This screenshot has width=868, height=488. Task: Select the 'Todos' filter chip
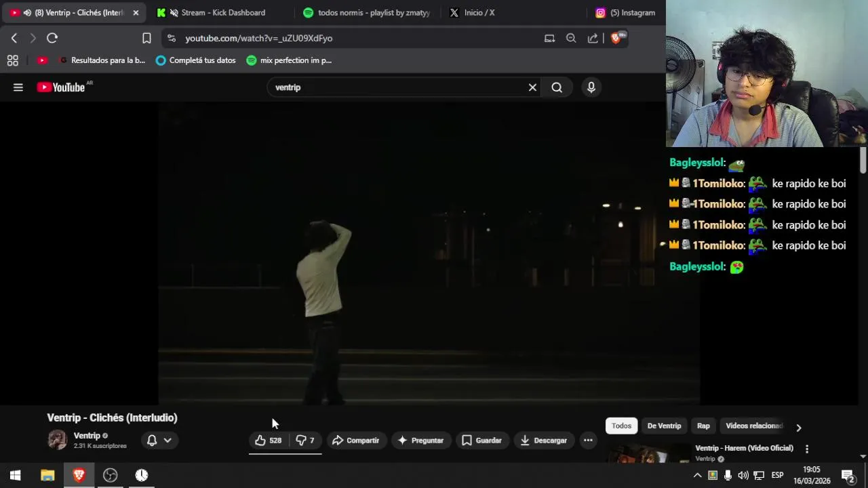click(621, 426)
